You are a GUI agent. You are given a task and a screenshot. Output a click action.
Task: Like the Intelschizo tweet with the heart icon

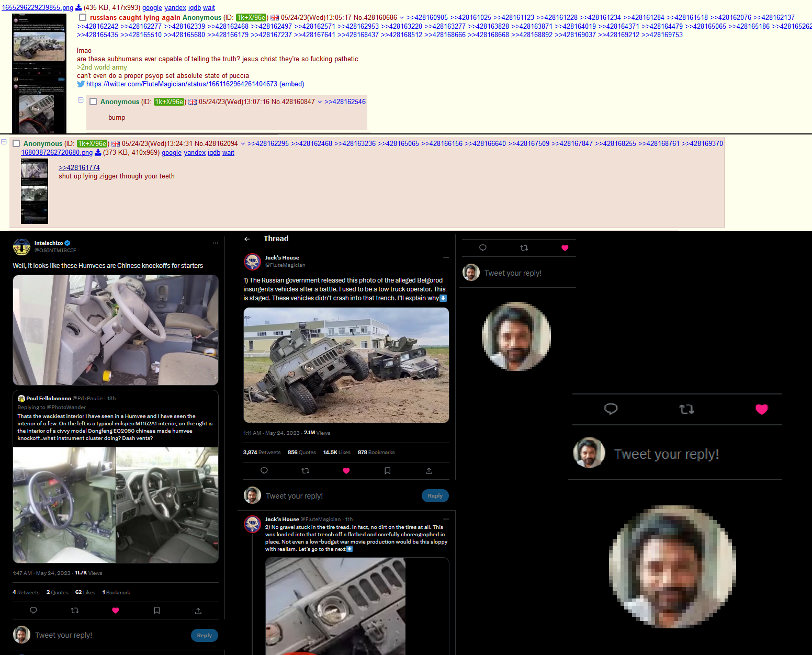coord(116,611)
